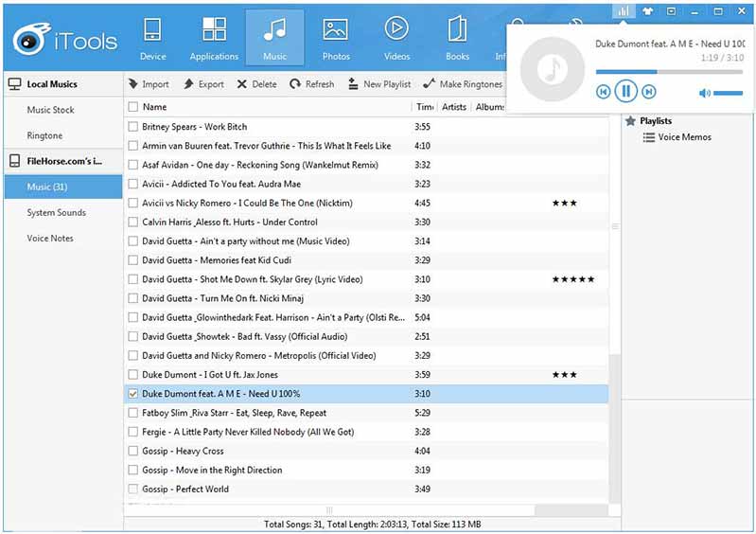Select the Gossip - Heavy Cross checkbox
The width and height of the screenshot is (756, 534).
pyautogui.click(x=132, y=451)
